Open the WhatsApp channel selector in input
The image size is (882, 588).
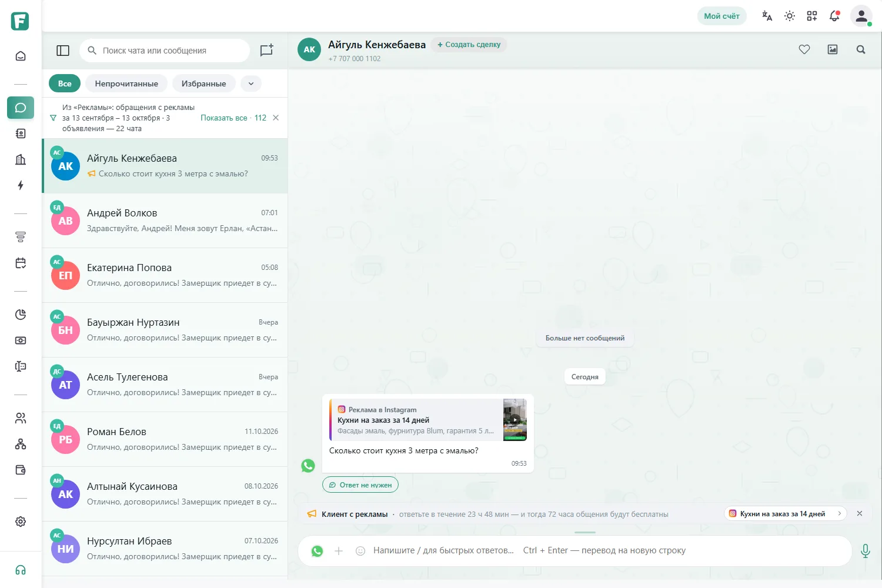317,551
